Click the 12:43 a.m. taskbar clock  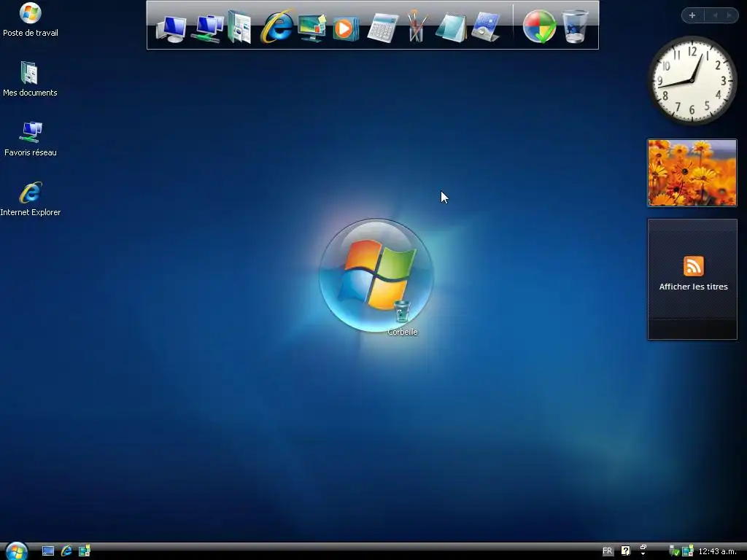click(x=718, y=551)
